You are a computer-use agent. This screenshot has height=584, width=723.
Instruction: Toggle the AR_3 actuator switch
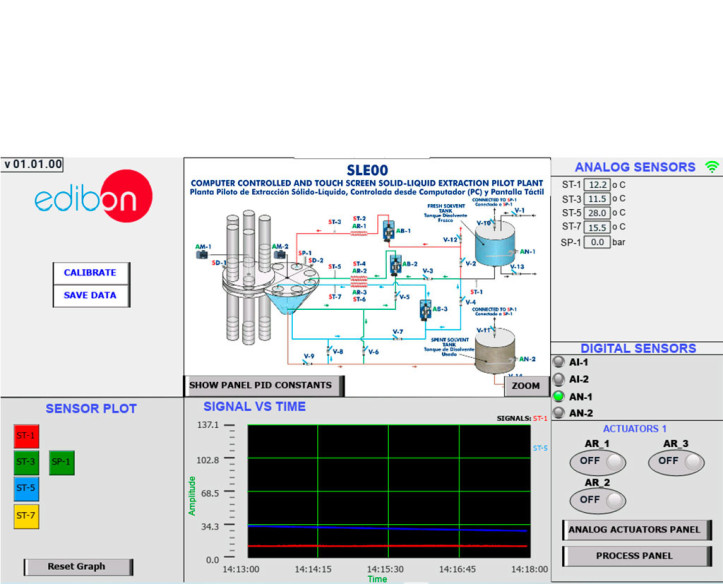tap(676, 461)
